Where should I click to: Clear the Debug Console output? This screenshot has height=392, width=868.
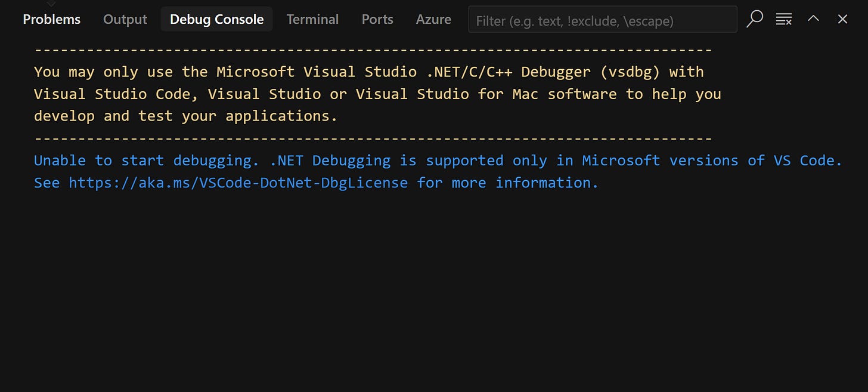(783, 18)
